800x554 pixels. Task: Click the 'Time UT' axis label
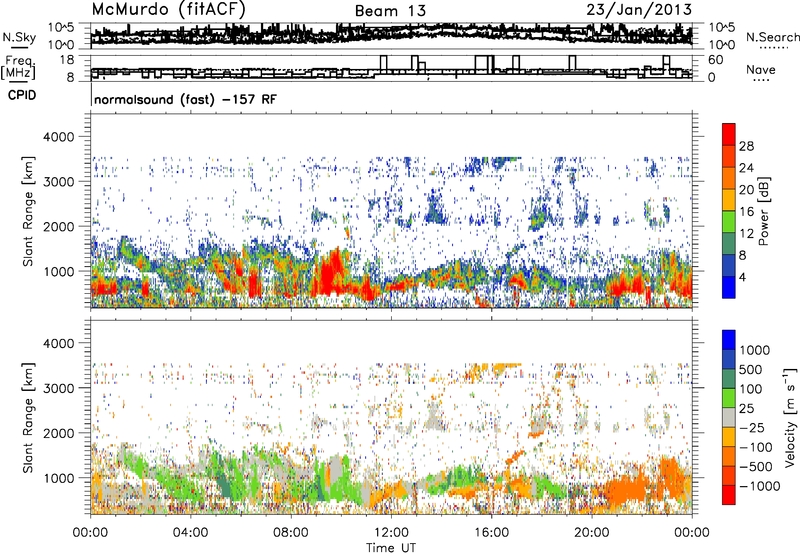point(391,548)
